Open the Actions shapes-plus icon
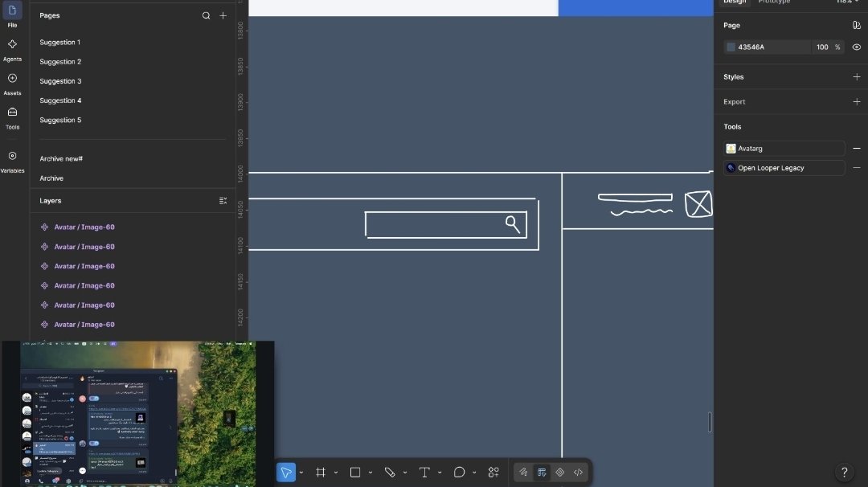 coord(493,472)
